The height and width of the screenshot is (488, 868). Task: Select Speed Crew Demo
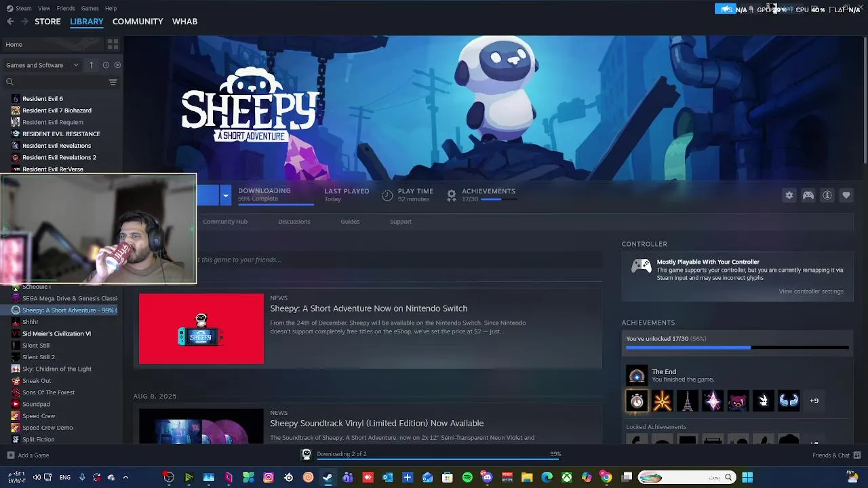(47, 428)
